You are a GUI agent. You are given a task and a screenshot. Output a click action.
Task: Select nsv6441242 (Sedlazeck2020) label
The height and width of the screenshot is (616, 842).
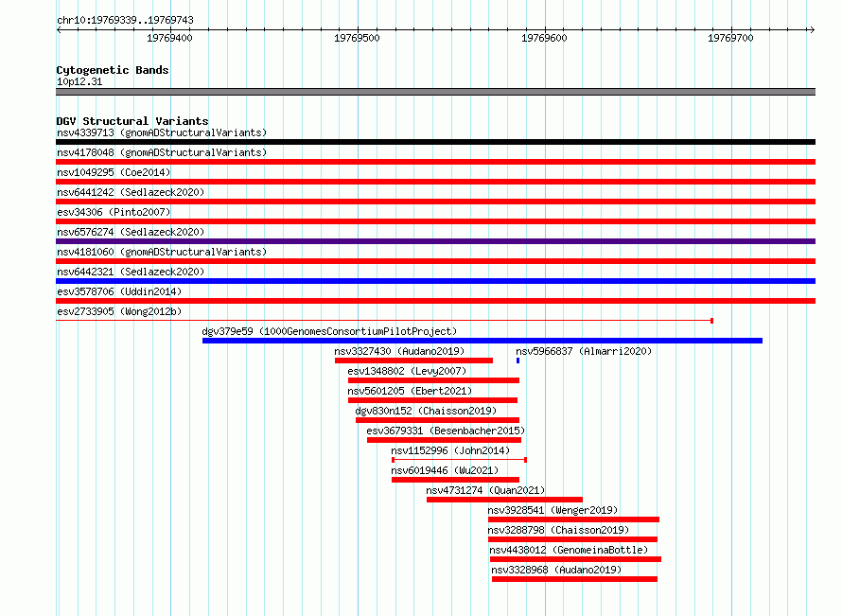[131, 192]
